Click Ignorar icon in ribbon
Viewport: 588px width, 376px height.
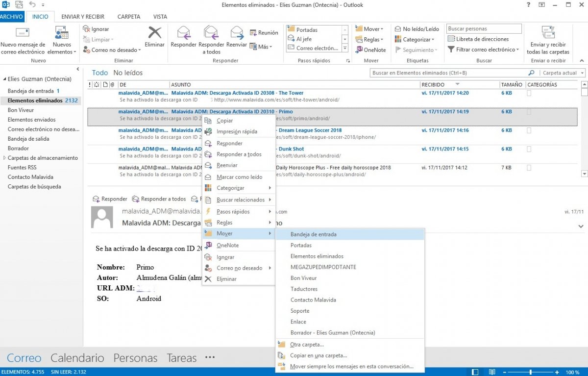87,29
